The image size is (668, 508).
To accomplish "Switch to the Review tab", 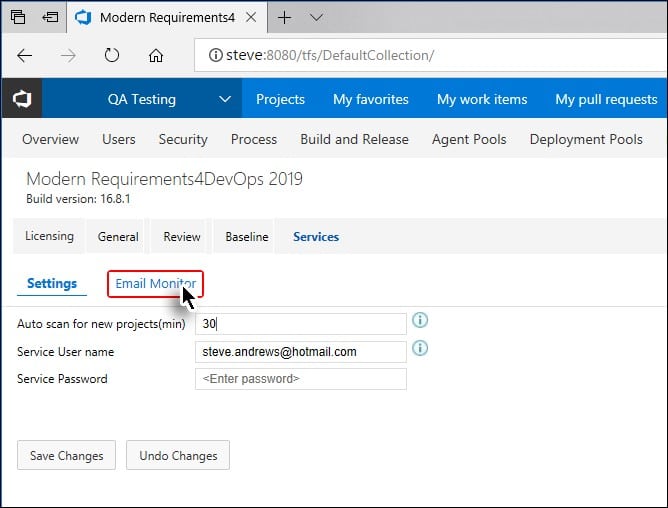I will coord(182,237).
